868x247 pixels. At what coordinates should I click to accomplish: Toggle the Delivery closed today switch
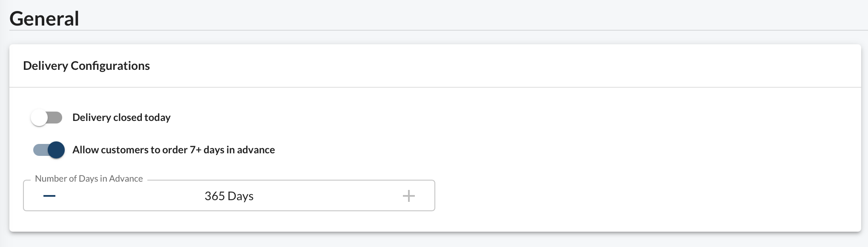point(47,118)
